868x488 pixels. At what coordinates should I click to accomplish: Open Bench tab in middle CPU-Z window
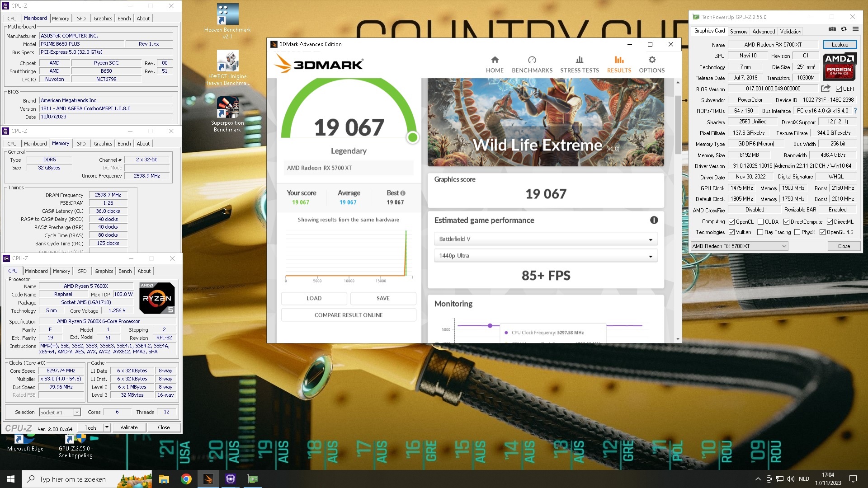[124, 144]
